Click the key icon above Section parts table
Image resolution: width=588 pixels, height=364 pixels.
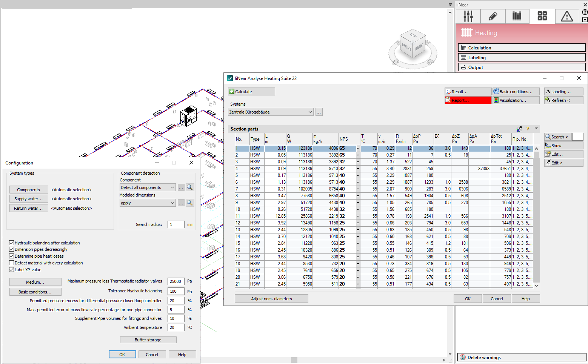pyautogui.click(x=528, y=129)
